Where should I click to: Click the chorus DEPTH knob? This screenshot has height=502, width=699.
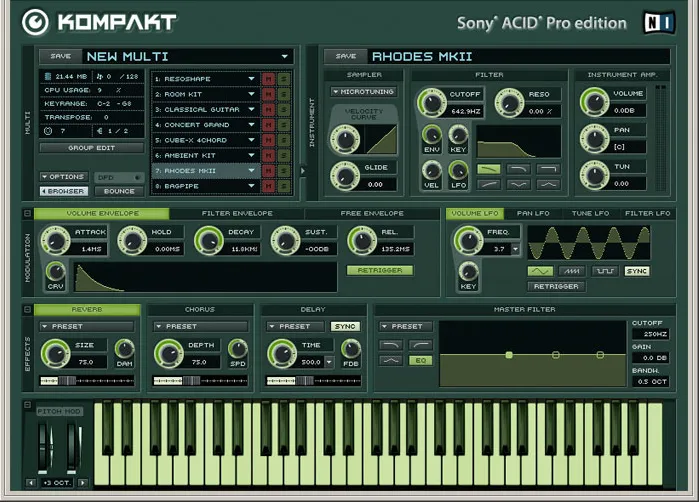click(169, 354)
